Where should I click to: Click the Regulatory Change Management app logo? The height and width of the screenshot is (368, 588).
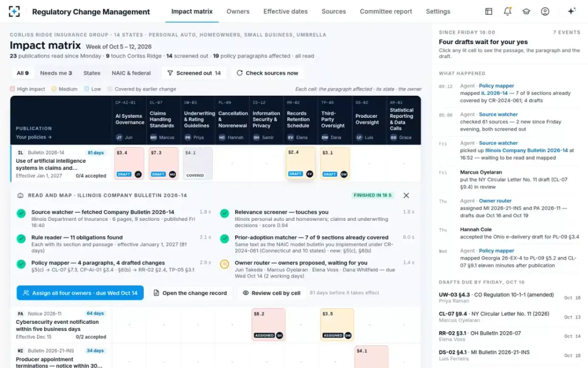15,11
